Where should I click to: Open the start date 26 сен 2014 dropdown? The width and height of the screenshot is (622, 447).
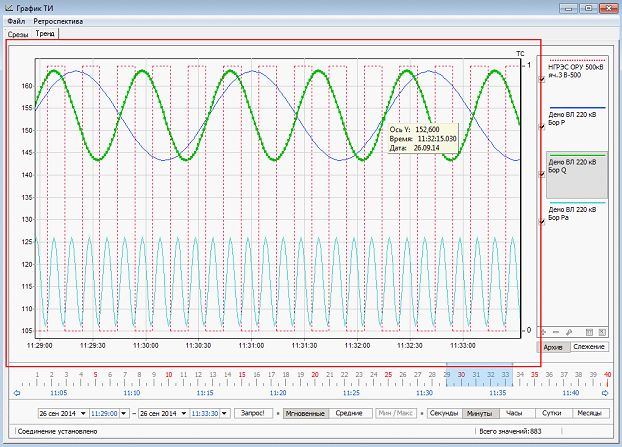(82, 412)
